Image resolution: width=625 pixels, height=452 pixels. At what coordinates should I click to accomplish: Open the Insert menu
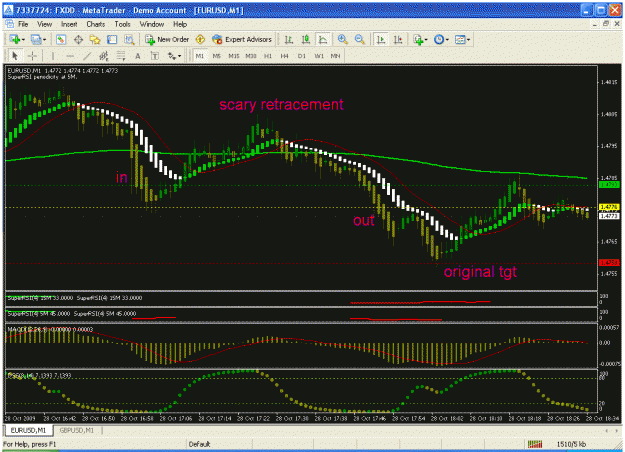pyautogui.click(x=69, y=24)
